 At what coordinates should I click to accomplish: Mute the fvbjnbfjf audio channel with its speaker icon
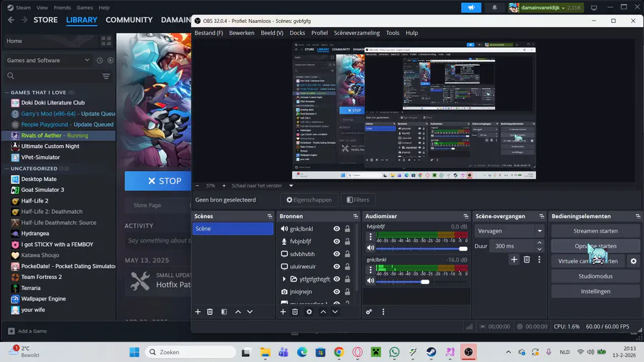pos(371,248)
